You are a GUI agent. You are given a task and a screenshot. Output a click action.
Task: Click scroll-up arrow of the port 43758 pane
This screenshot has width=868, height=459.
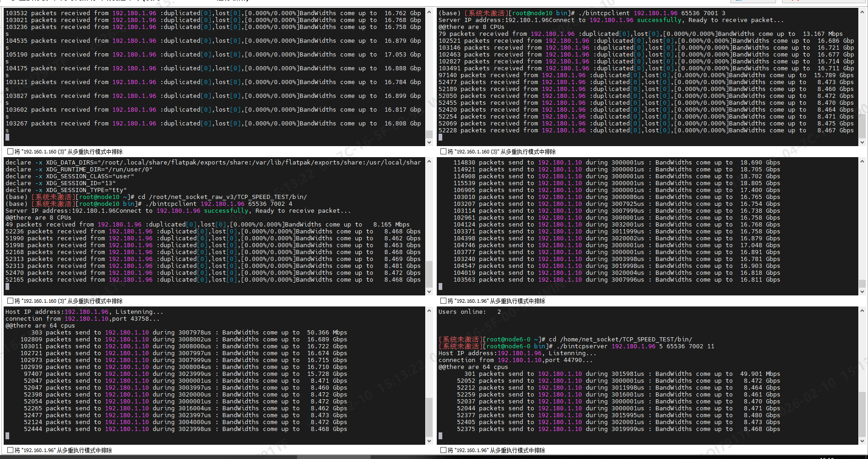[x=429, y=311]
